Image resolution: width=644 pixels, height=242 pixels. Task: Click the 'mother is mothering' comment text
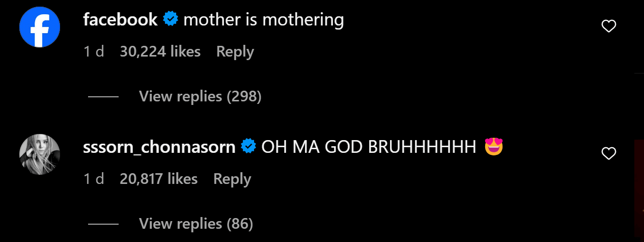pyautogui.click(x=264, y=20)
